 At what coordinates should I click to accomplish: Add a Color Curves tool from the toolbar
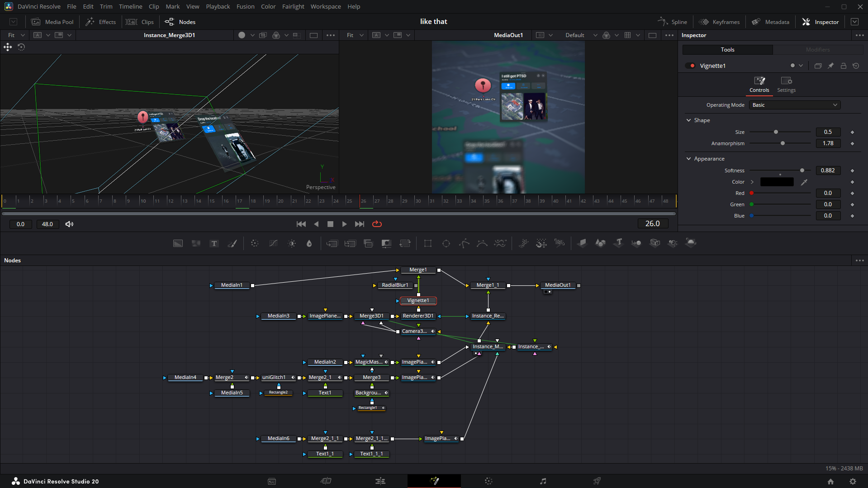[x=273, y=243]
